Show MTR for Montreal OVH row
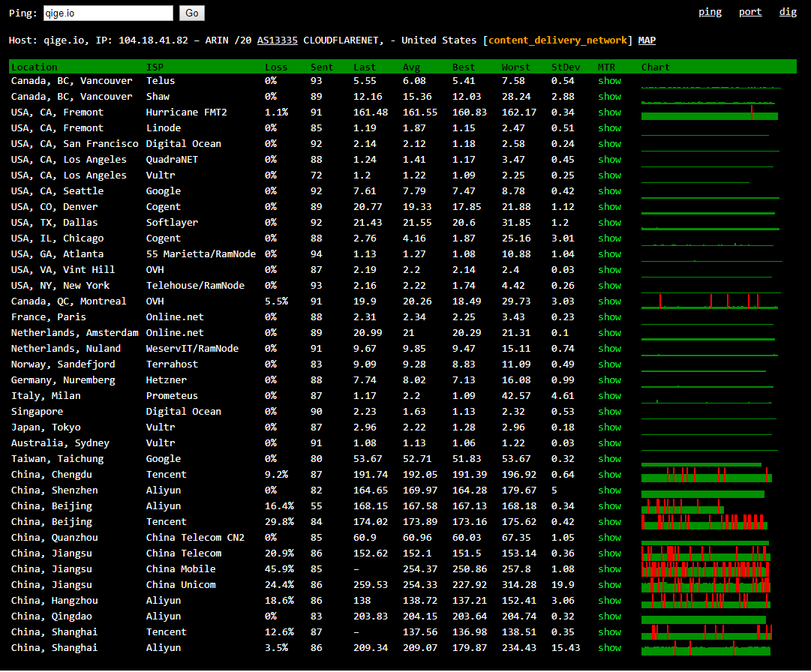Image resolution: width=811 pixels, height=672 pixels. 609,301
